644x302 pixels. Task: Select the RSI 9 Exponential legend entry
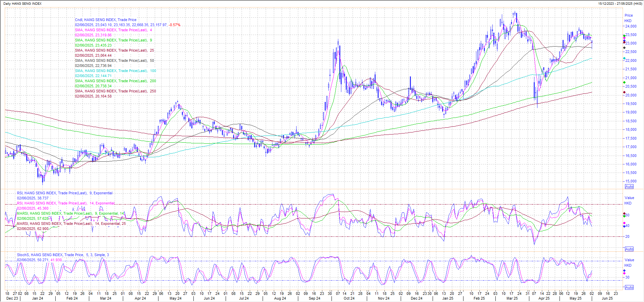[x=65, y=193]
